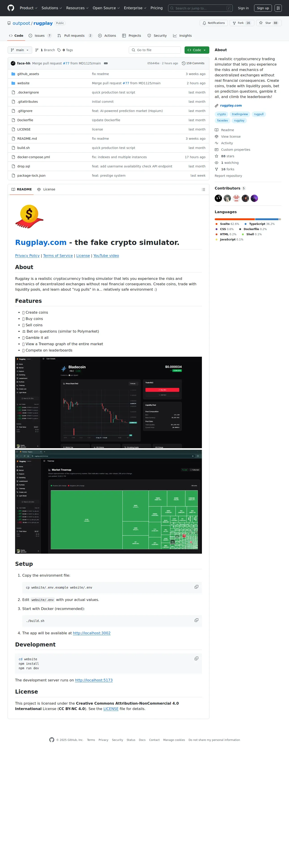Viewport: 289px width, 868px height.
Task: View the second contributor avatar
Action: tap(227, 199)
